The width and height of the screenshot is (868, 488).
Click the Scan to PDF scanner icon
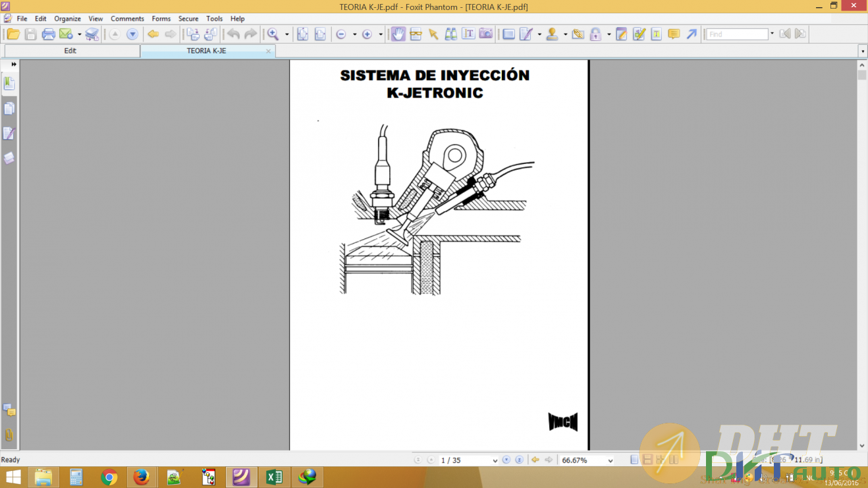pos(92,34)
